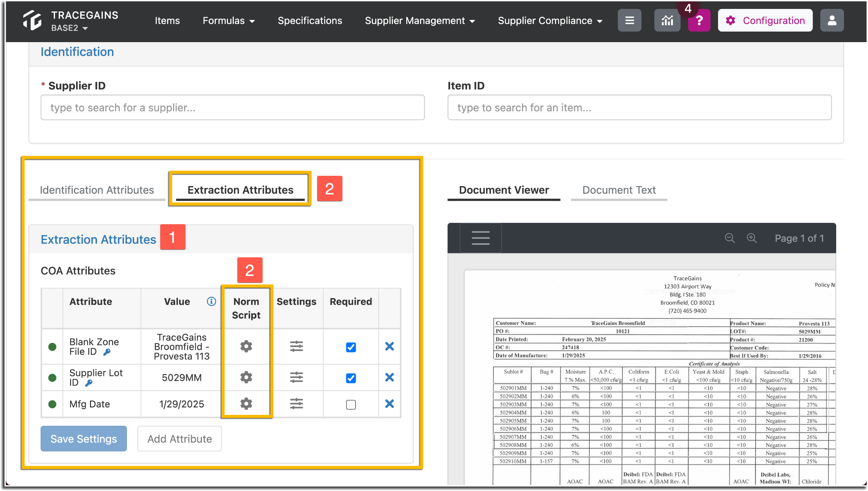Delete the Mfg Date attribute row
Viewport: 868px width, 491px height.
coord(389,404)
